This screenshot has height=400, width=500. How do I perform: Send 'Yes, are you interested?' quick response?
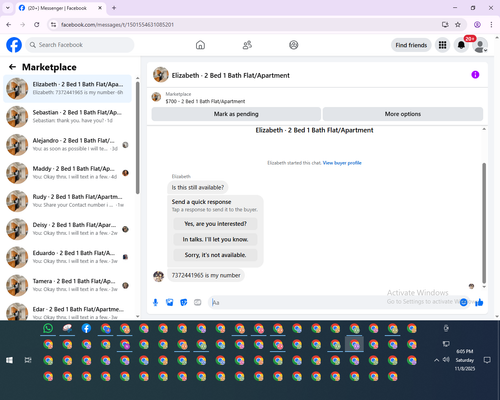[x=215, y=224]
